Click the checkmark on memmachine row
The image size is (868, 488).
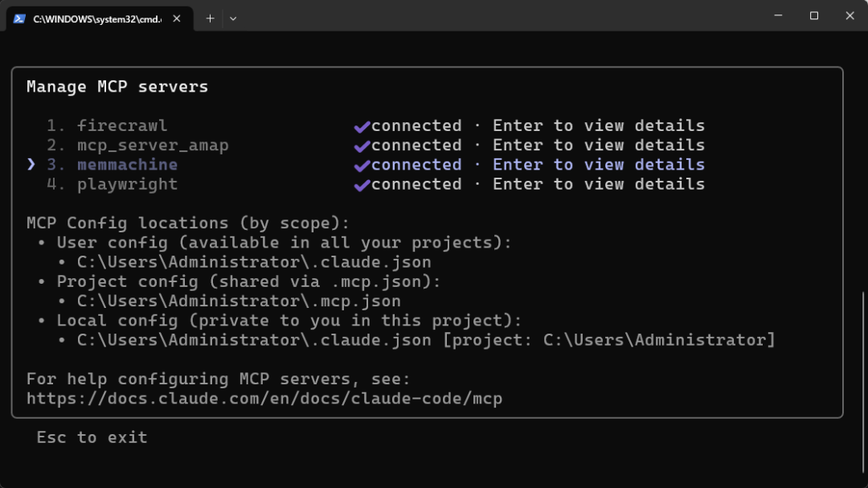tap(362, 166)
